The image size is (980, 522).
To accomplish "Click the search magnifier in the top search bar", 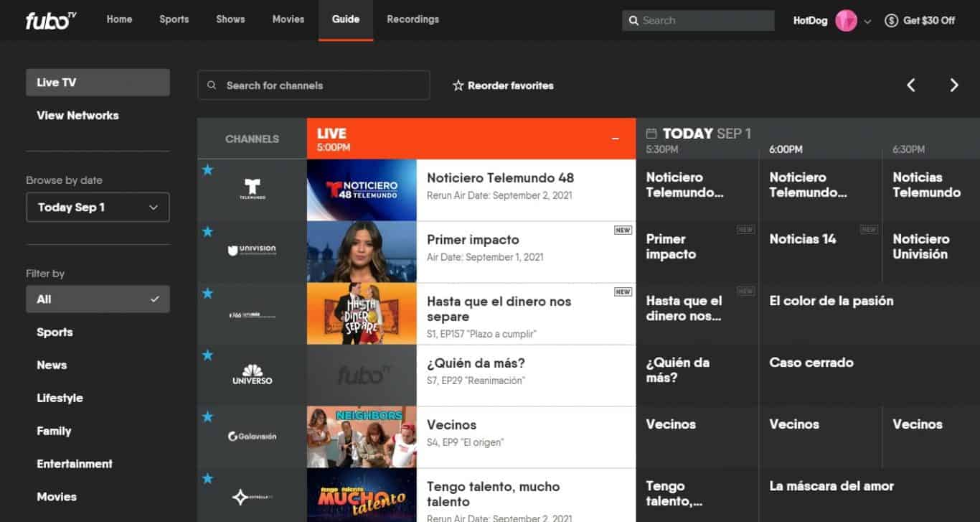I will pos(634,20).
